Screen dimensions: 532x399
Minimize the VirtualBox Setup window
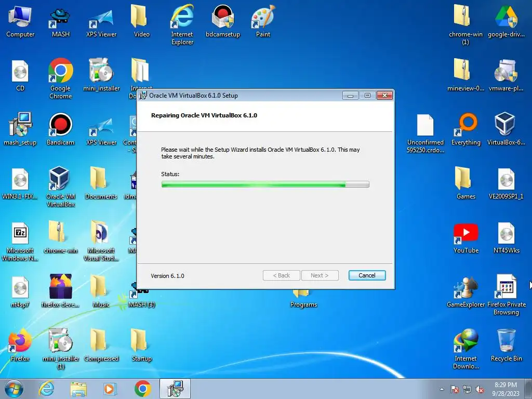pos(350,96)
